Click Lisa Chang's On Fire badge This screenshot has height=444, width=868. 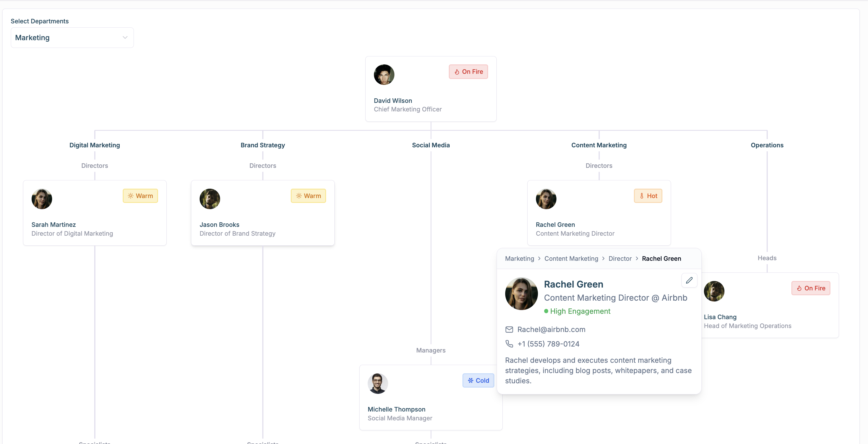(810, 288)
